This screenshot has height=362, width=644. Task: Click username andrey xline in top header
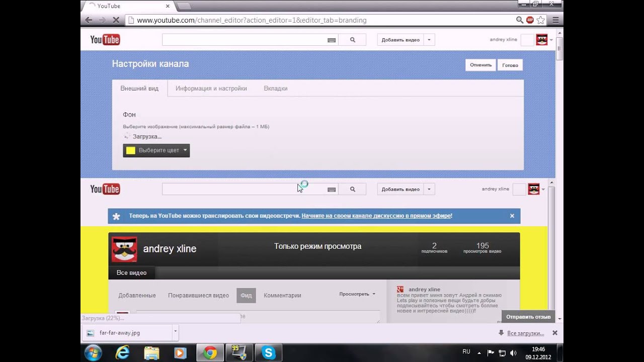pyautogui.click(x=503, y=40)
